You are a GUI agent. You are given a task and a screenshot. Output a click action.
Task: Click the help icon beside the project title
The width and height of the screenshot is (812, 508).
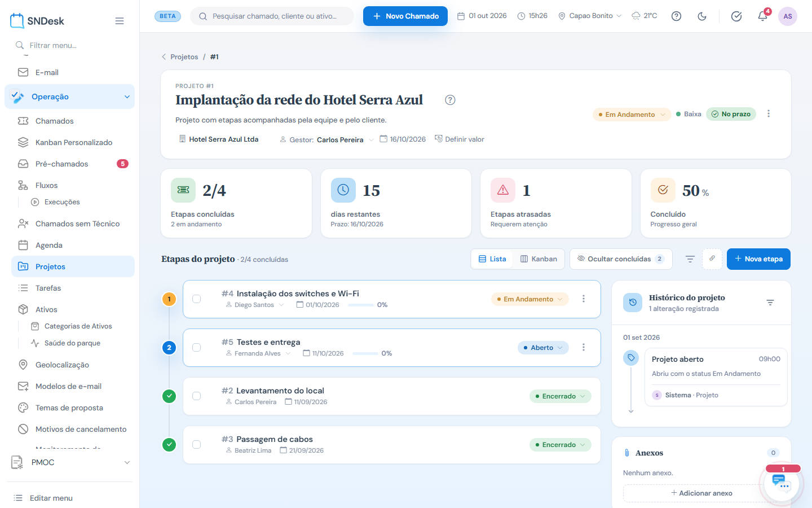[450, 100]
